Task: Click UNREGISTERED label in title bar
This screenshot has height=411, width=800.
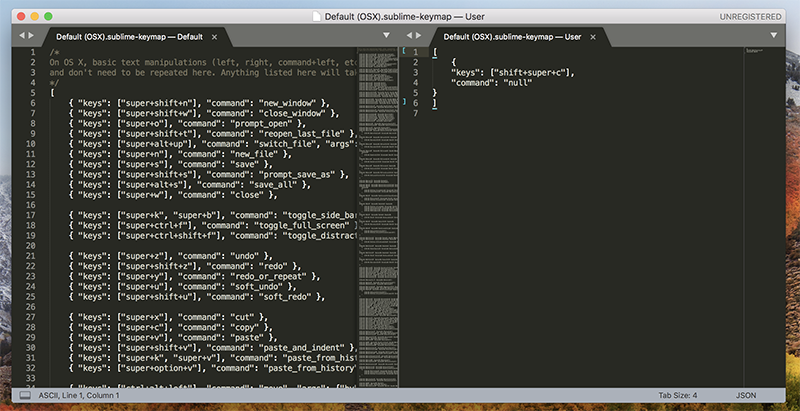Action: [750, 17]
